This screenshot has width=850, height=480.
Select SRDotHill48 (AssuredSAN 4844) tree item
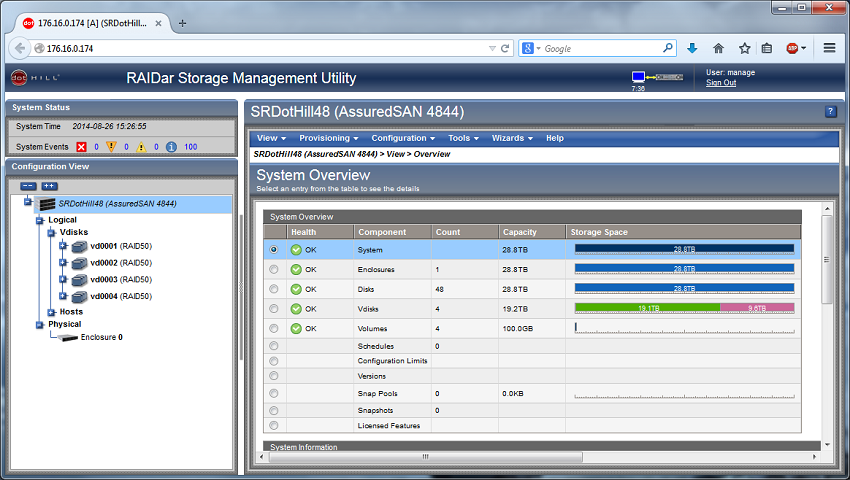[118, 204]
